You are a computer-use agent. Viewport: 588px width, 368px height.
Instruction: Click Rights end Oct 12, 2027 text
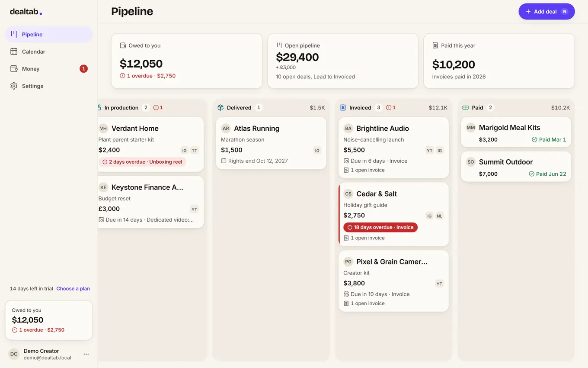pos(258,161)
